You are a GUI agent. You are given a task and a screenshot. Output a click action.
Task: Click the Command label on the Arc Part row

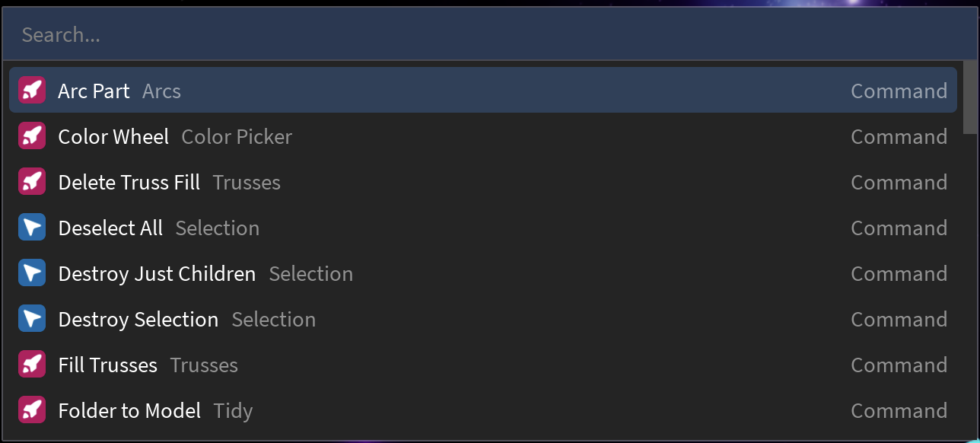(x=899, y=90)
